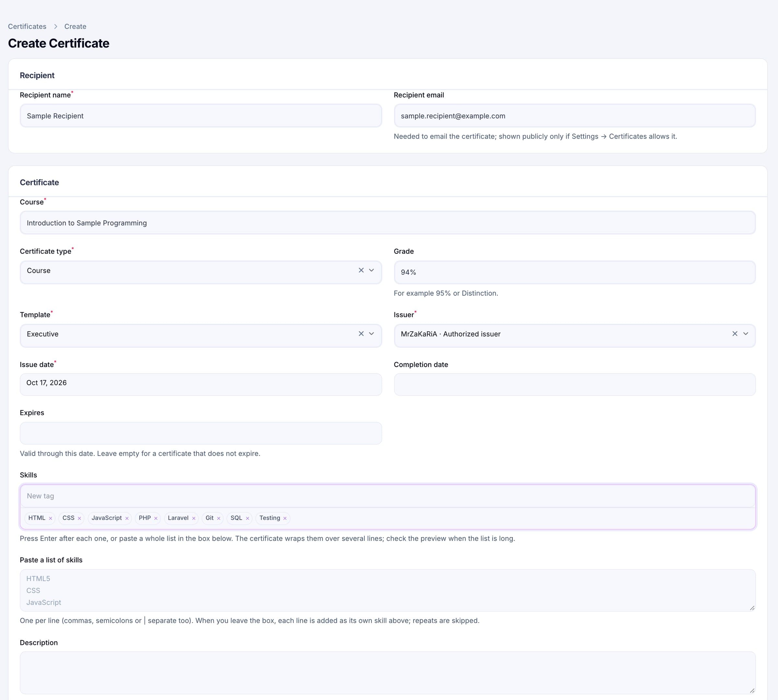Viewport: 778px width, 700px height.
Task: Clear the Certificate type selection
Action: pos(361,270)
